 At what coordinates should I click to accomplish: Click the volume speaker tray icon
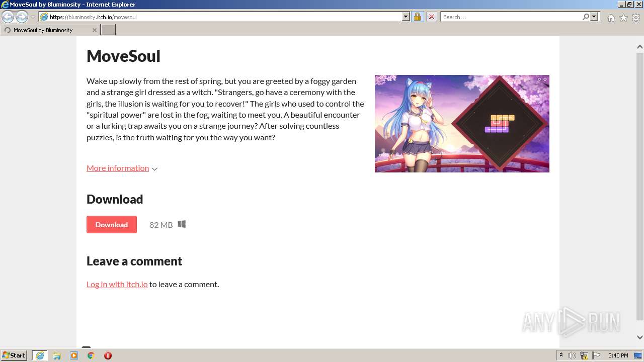tap(572, 355)
